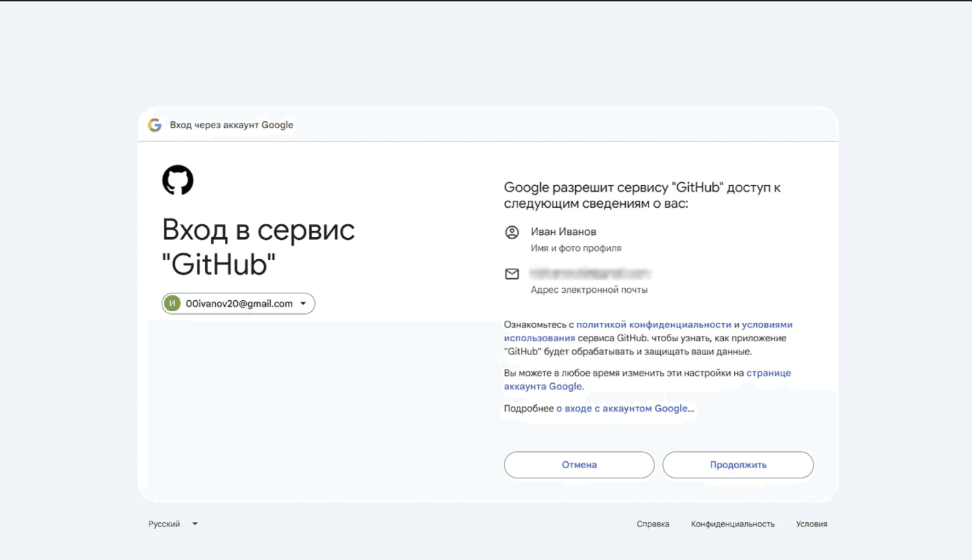
Task: Open the 00ivanov20@gmail.com account selector
Action: click(239, 304)
